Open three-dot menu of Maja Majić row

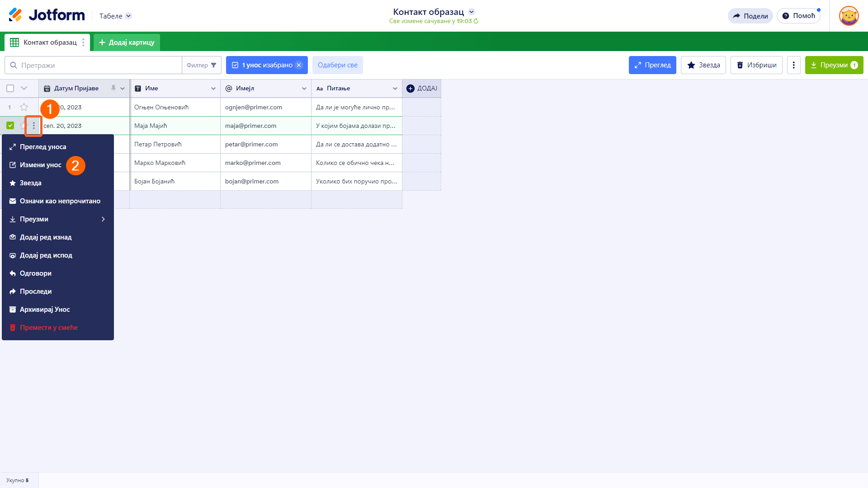click(33, 126)
